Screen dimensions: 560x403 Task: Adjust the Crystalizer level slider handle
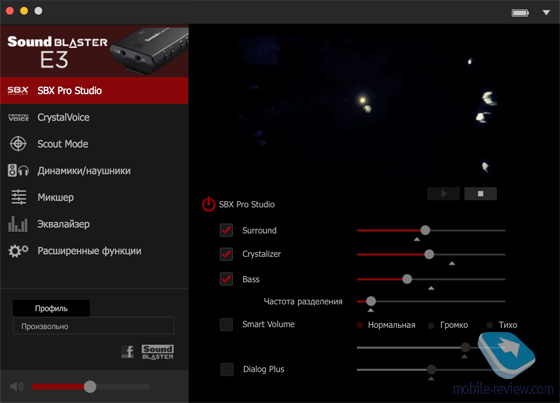tap(429, 254)
